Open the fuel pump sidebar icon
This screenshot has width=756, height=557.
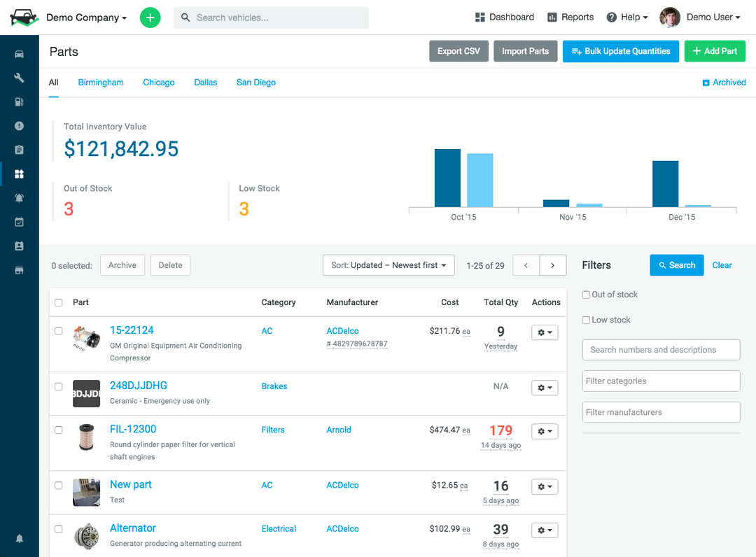click(x=20, y=101)
